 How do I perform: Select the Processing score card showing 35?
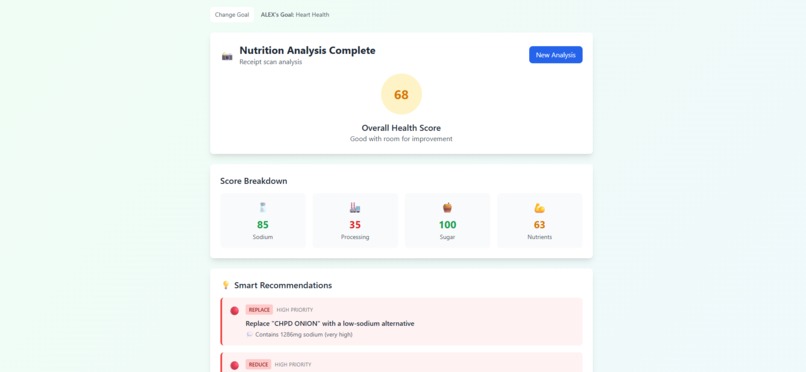(x=355, y=221)
